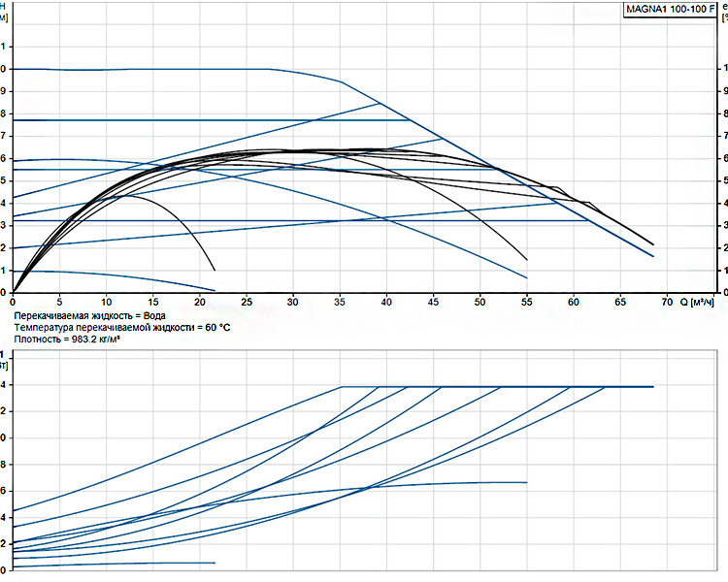Image resolution: width=728 pixels, height=582 pixels.
Task: Click the 25 tick on the flow axis
Action: (247, 302)
